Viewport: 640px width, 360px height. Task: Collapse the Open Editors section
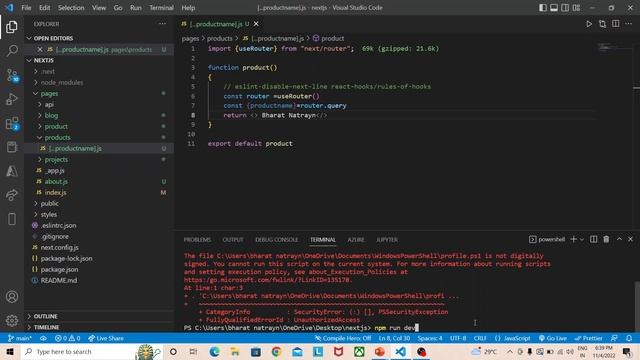point(29,38)
